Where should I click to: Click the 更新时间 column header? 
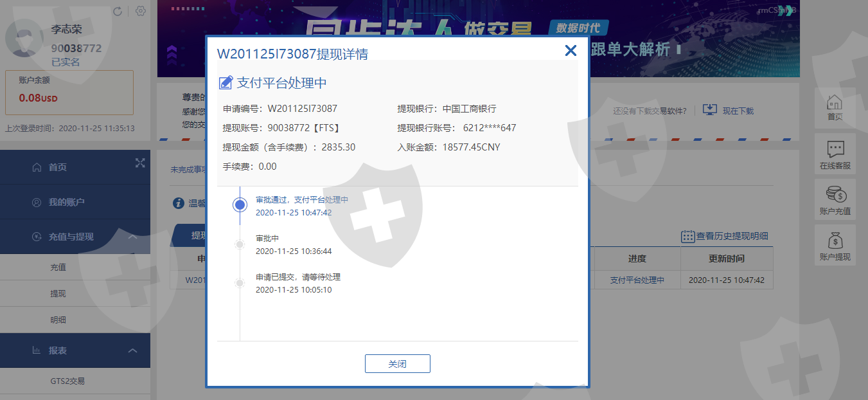[727, 259]
